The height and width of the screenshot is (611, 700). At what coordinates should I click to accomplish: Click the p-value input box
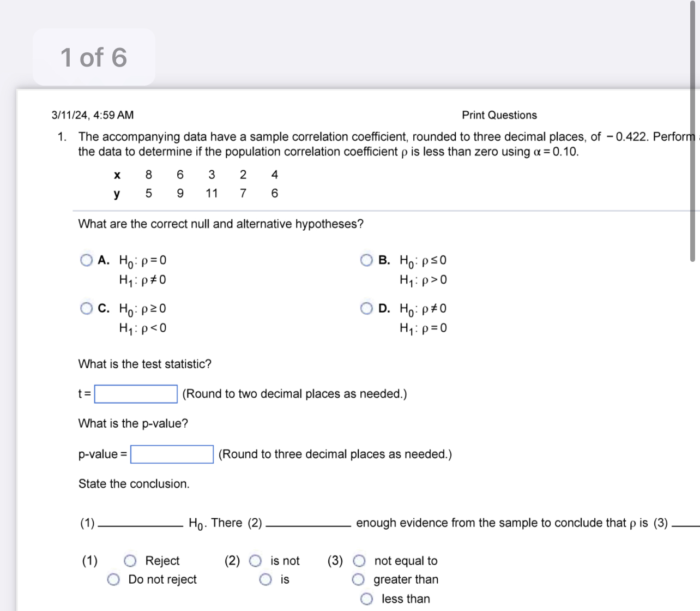point(171,454)
